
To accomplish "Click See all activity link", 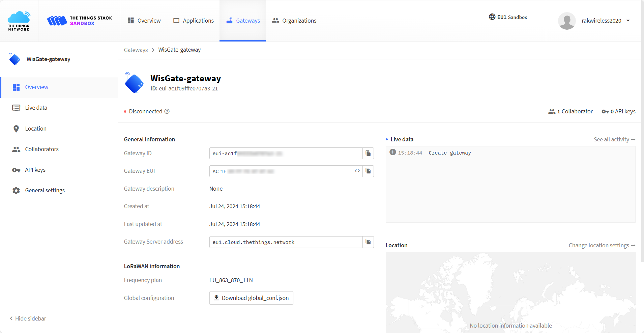I will point(614,139).
